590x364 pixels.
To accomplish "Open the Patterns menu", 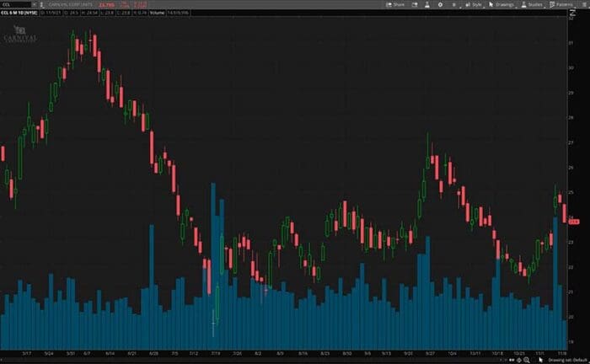I will (561, 4).
